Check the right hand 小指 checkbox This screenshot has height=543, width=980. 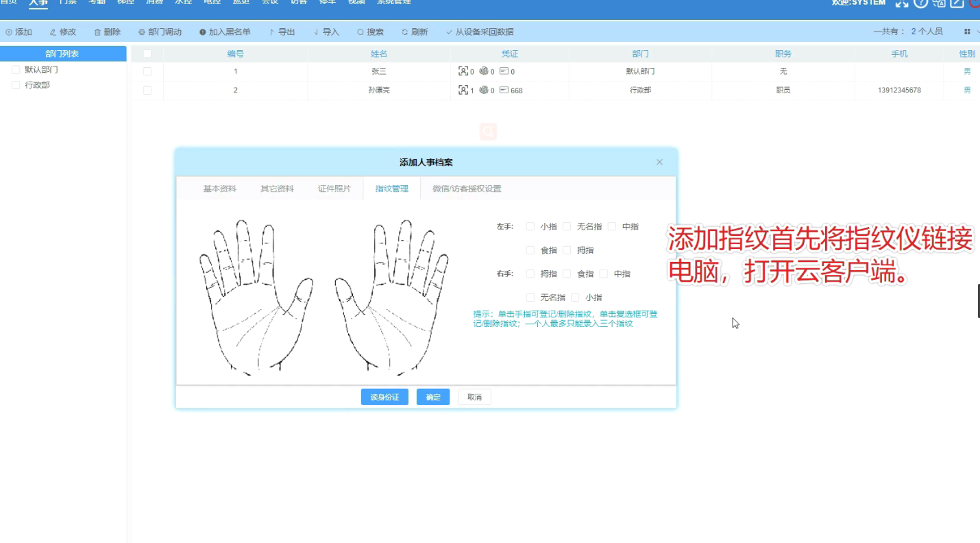click(575, 298)
